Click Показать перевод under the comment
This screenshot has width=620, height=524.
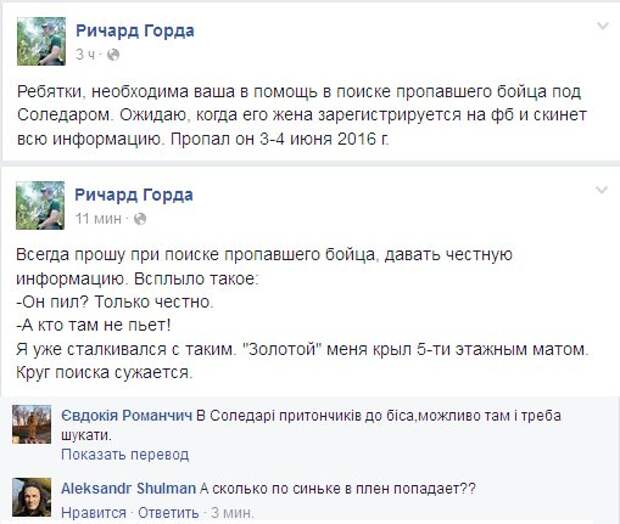pyautogui.click(x=125, y=455)
